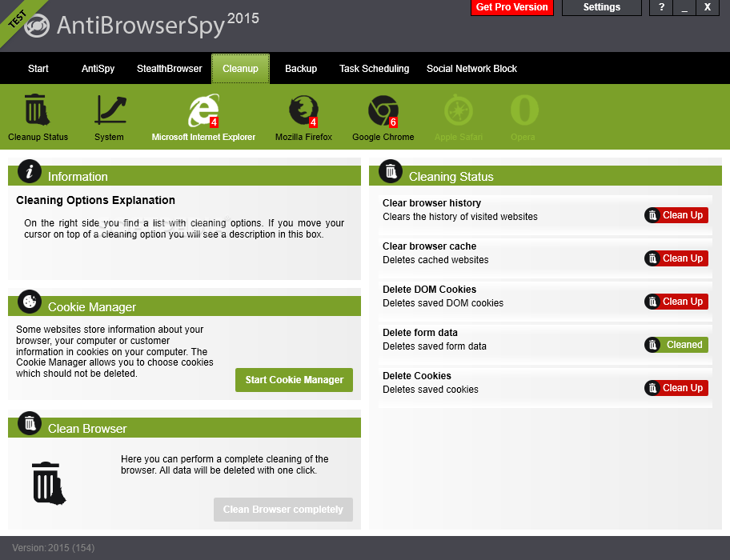Clean Up the DOM Cookies
Viewport: 730px width, 560px height.
click(676, 302)
